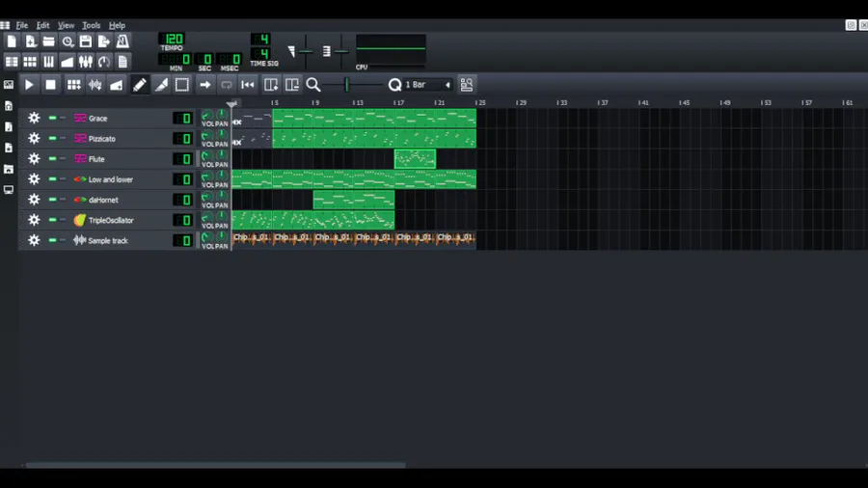Open the 1 Bar snap dropdown
This screenshot has width=868, height=488.
(x=427, y=85)
